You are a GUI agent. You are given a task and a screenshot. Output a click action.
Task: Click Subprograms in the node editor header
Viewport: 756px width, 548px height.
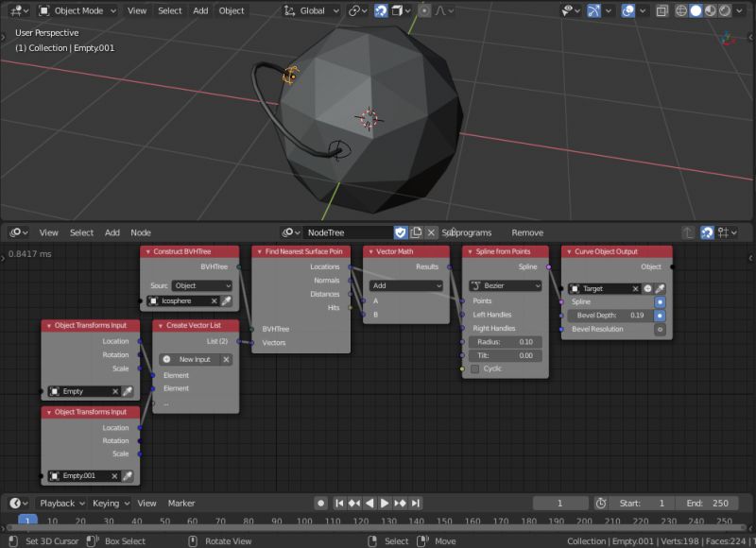(x=467, y=232)
